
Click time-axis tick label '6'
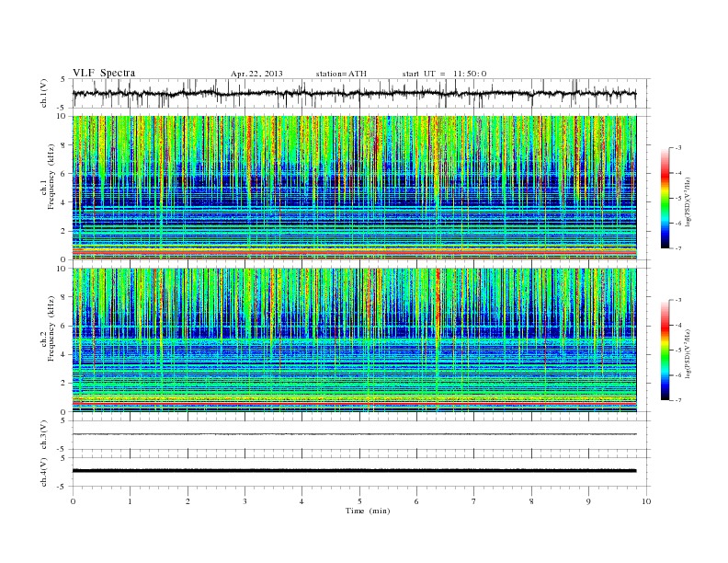pos(417,501)
